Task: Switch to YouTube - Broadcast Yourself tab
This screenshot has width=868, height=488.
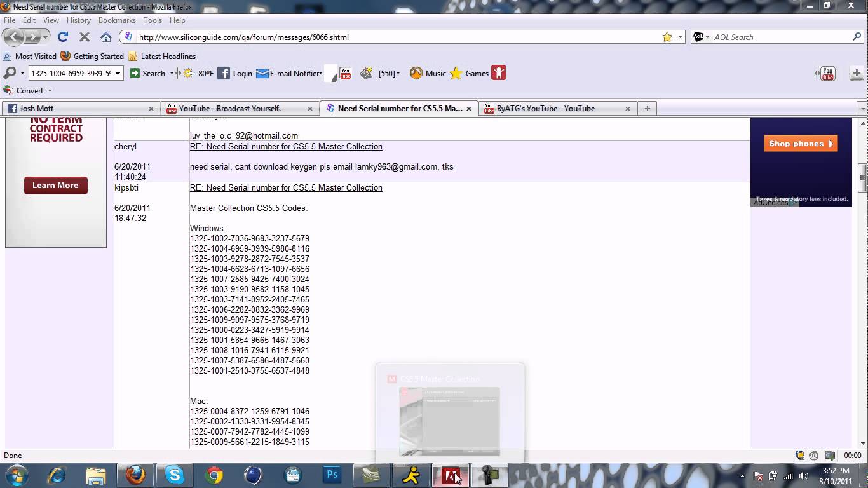Action: coord(240,109)
